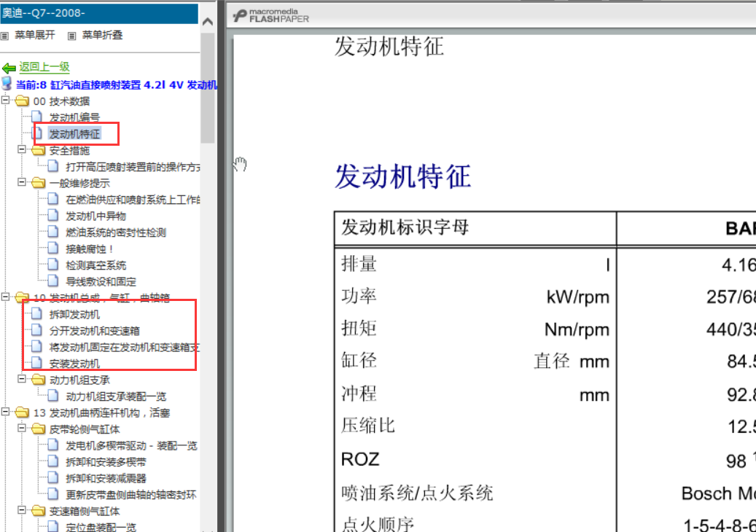Image resolution: width=756 pixels, height=532 pixels.
Task: Open 将发动机固定在发动机和变速箱支 document
Action: (x=125, y=347)
